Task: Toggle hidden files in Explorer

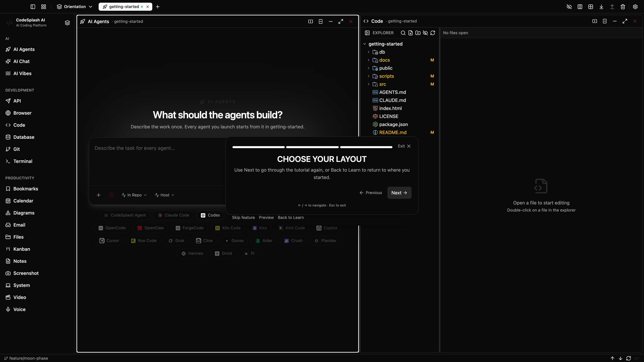Action: pyautogui.click(x=425, y=33)
